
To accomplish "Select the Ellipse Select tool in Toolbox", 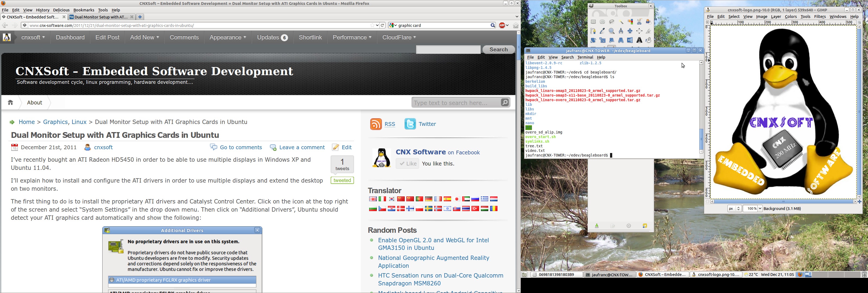I will (x=602, y=22).
